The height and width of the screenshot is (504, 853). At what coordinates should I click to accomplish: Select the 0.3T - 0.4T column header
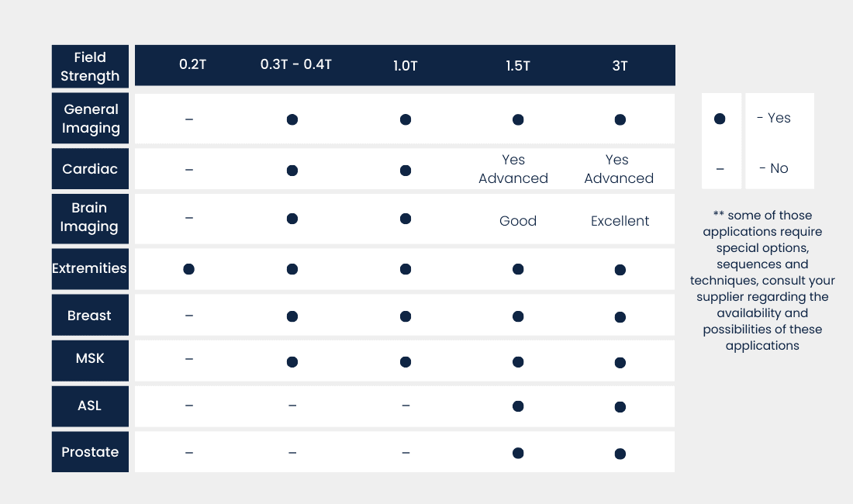click(296, 65)
